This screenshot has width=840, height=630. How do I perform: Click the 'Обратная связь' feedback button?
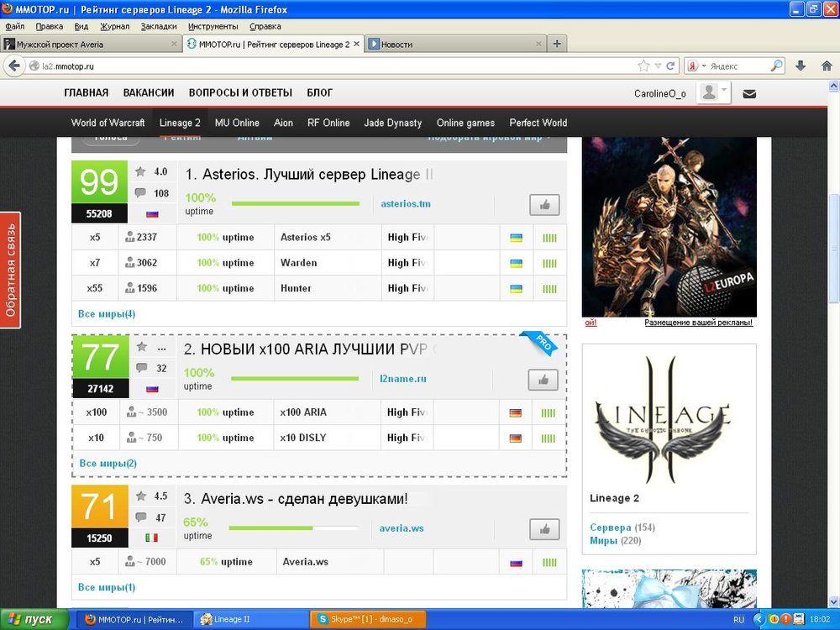(10, 270)
